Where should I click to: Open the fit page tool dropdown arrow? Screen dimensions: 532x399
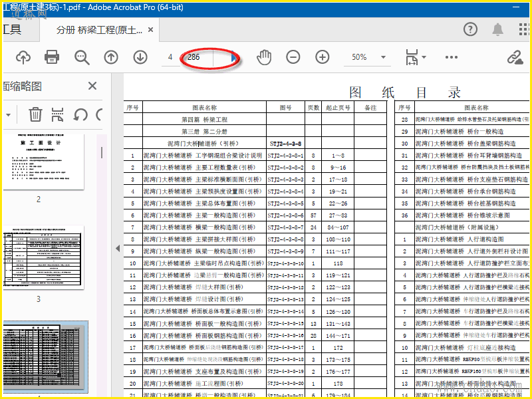click(x=424, y=57)
